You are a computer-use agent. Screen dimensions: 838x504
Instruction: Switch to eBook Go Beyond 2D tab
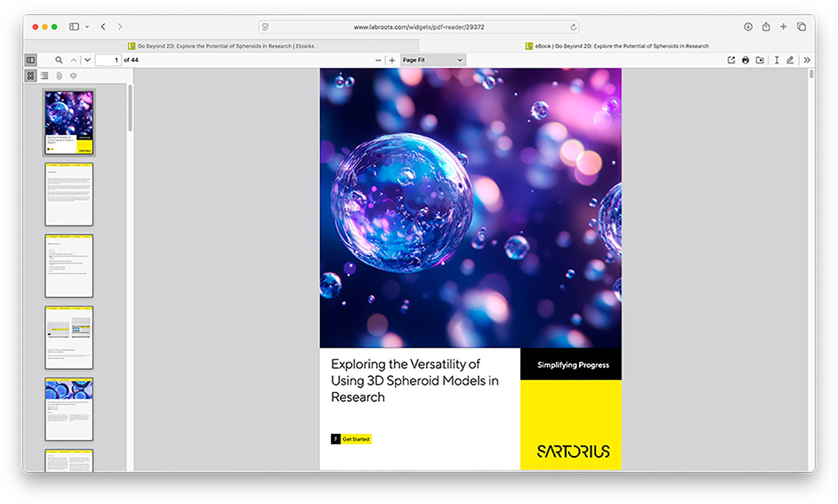pos(617,46)
